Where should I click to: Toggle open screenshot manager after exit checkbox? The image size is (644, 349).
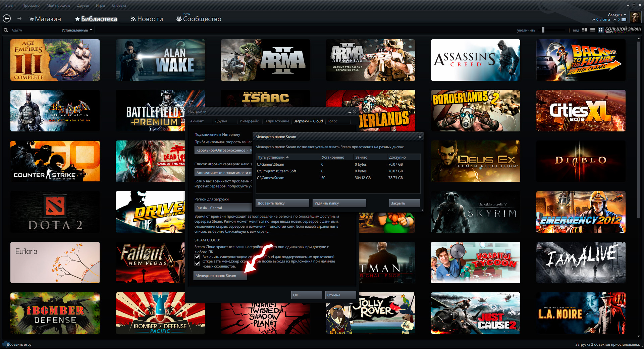197,264
